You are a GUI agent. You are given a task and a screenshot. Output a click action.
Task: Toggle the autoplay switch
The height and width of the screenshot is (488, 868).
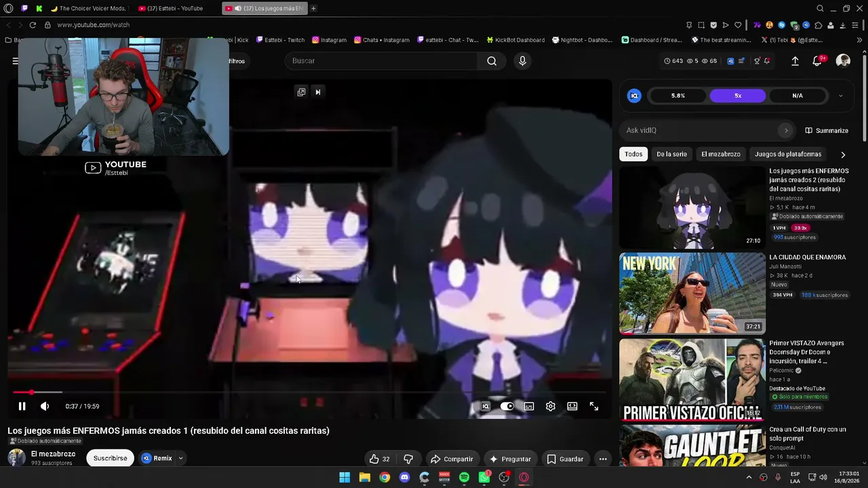507,406
